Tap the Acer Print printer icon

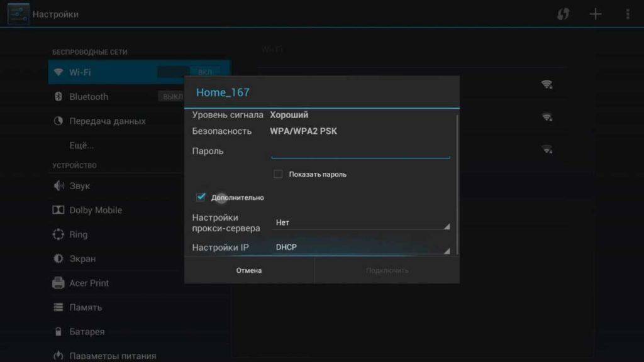click(58, 283)
